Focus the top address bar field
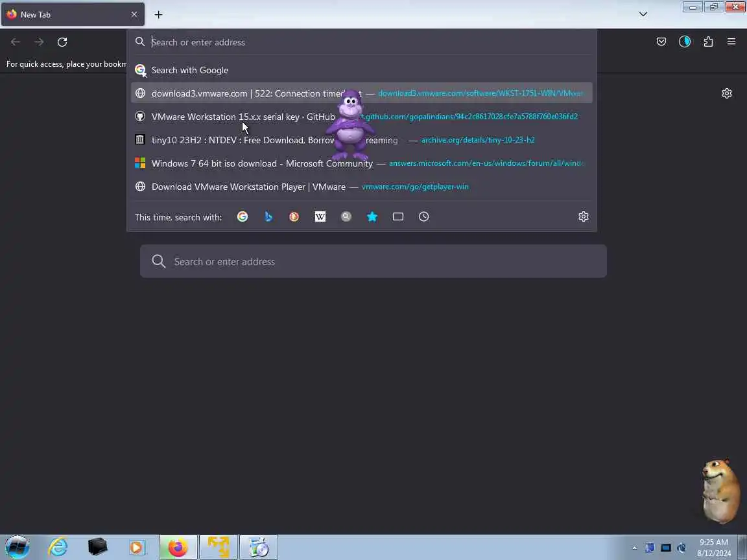747x560 pixels. click(362, 42)
